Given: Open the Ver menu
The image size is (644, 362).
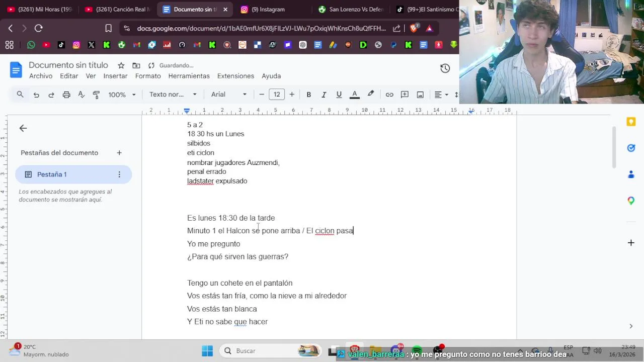Looking at the screenshot, I should click(91, 76).
